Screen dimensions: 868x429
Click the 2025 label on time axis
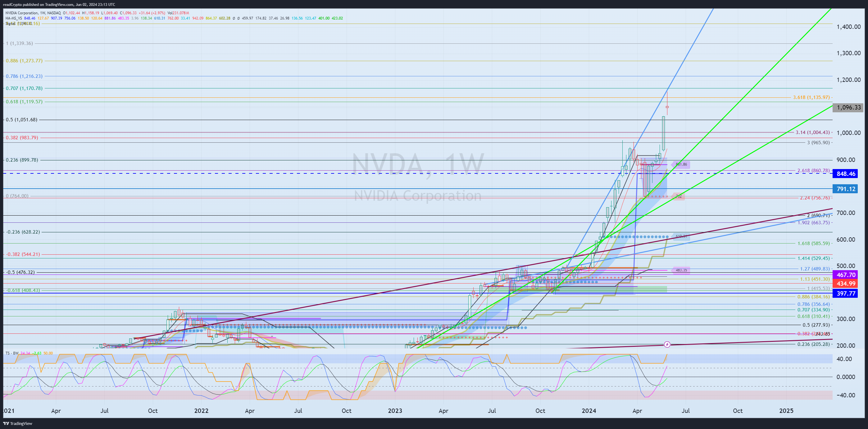coord(786,411)
